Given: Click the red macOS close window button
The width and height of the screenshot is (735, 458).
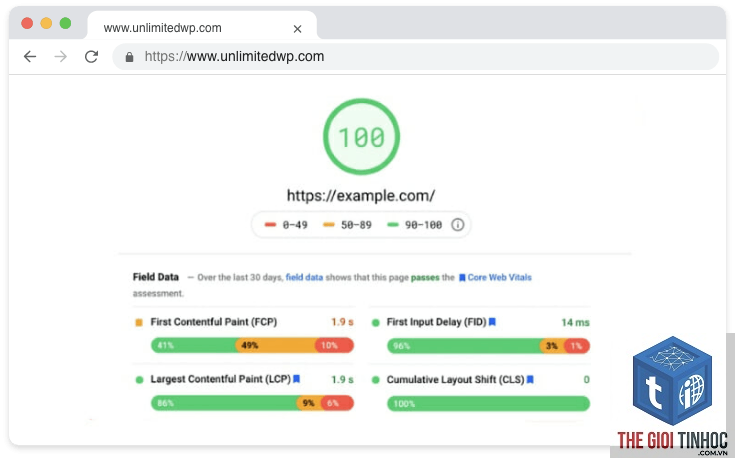Looking at the screenshot, I should [27, 23].
